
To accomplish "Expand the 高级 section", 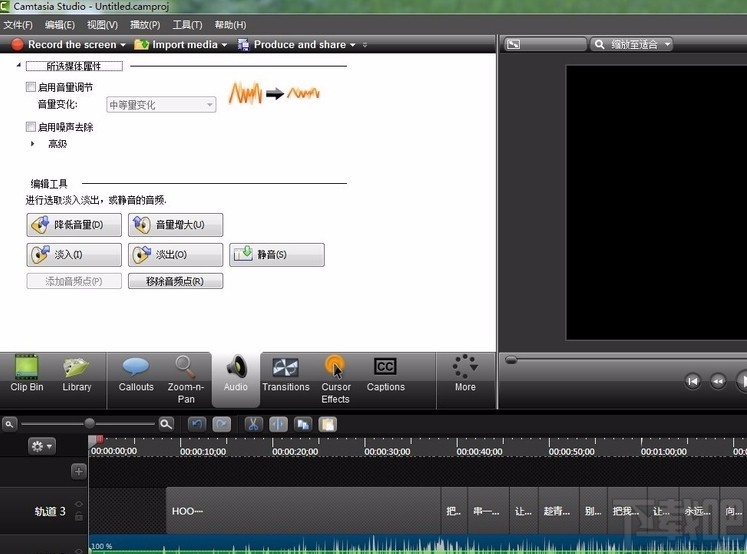I will 32,143.
